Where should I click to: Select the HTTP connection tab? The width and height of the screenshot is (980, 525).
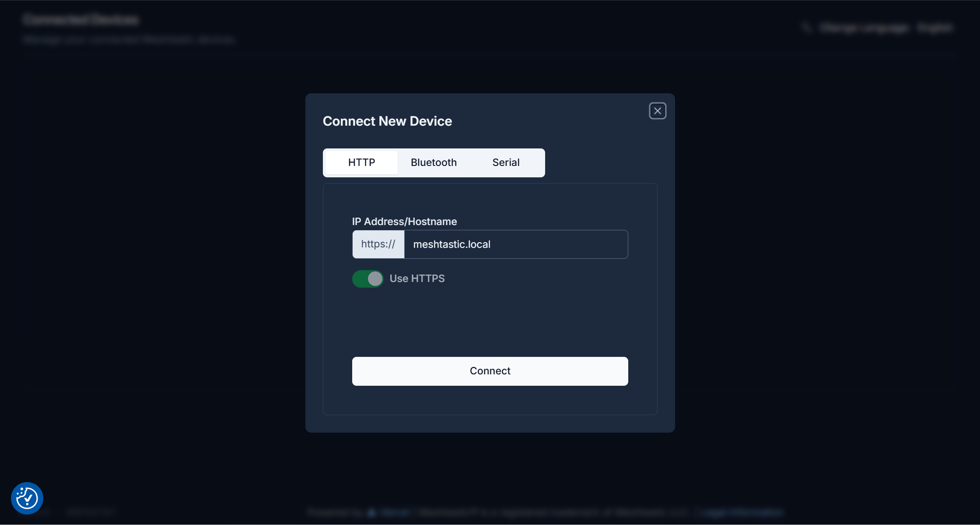(x=361, y=162)
